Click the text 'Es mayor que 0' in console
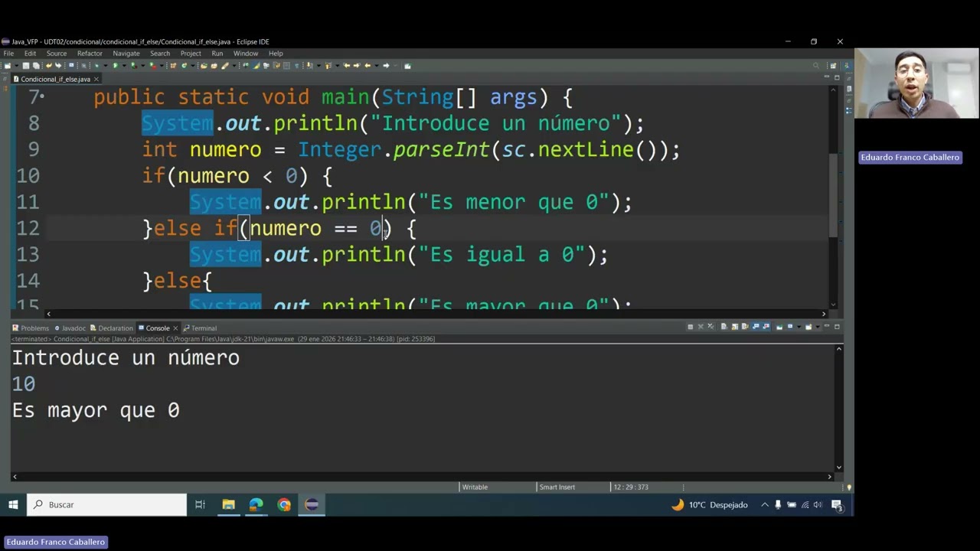Viewport: 980px width, 551px height. [x=96, y=410]
